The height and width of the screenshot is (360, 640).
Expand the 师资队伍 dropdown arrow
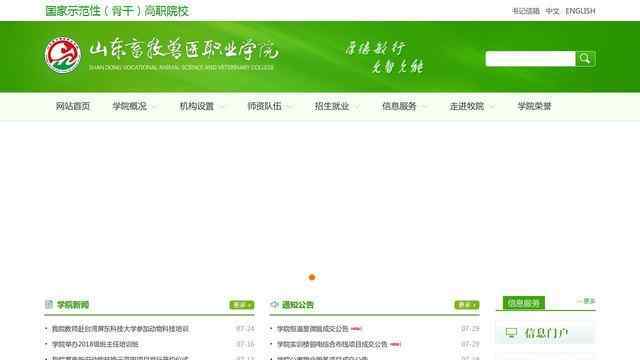[x=290, y=107]
